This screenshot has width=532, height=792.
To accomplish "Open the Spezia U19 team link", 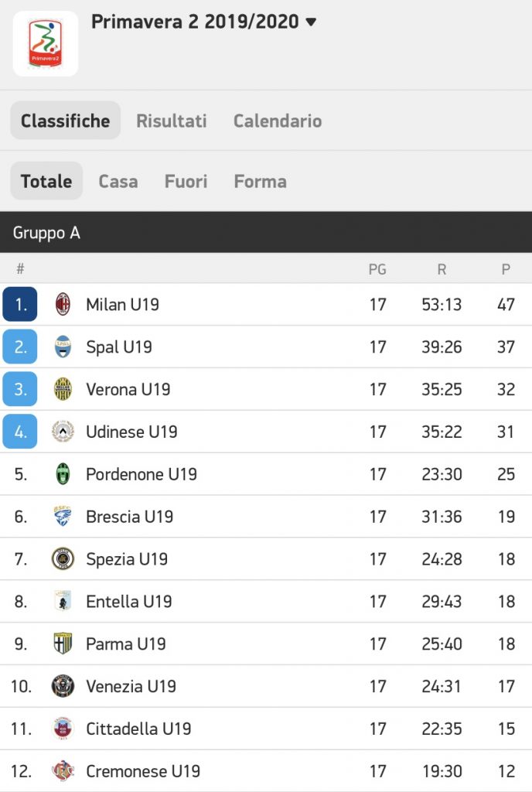I will click(127, 558).
